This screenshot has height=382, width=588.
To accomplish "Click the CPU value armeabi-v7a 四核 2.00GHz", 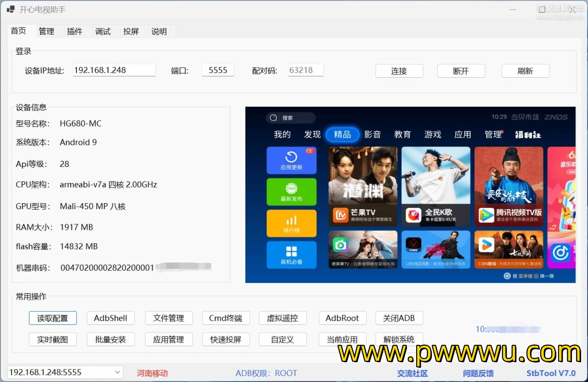I will 108,184.
